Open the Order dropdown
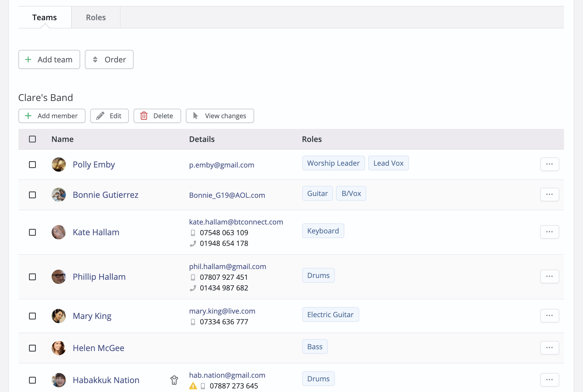 coord(109,59)
